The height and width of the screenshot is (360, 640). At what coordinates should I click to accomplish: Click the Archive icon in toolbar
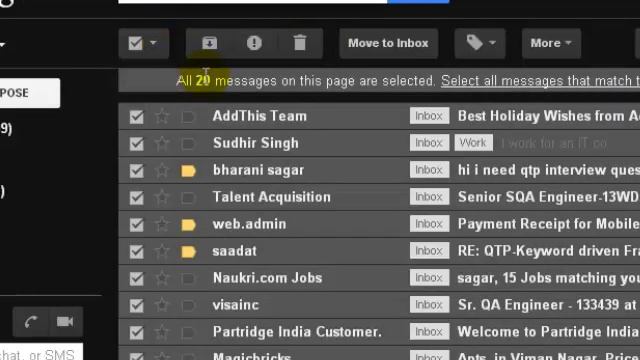pyautogui.click(x=209, y=43)
